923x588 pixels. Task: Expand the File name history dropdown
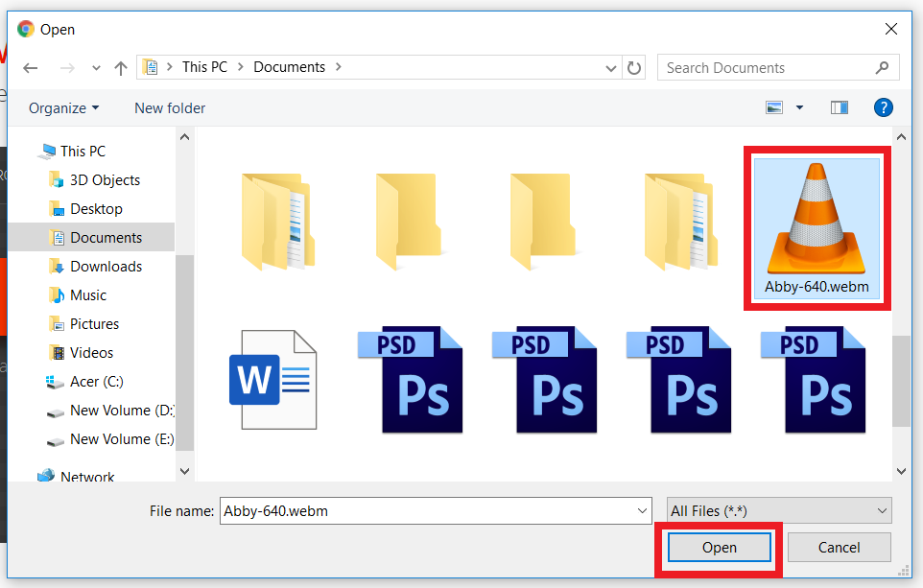pyautogui.click(x=642, y=511)
